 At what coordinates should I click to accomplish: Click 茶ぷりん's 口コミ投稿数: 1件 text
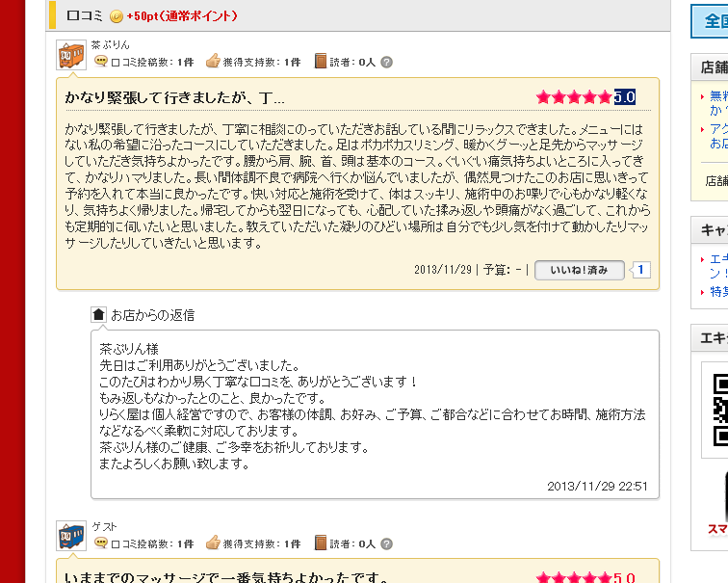click(152, 63)
